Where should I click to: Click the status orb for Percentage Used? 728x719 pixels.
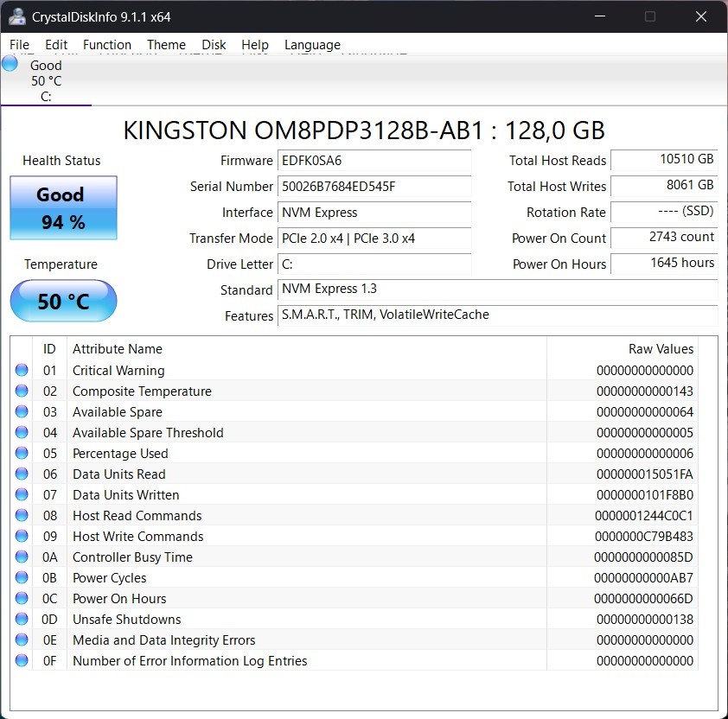[x=22, y=453]
